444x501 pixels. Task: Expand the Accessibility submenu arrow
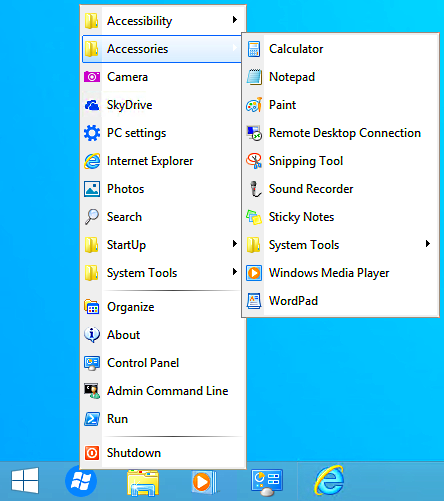coord(235,20)
